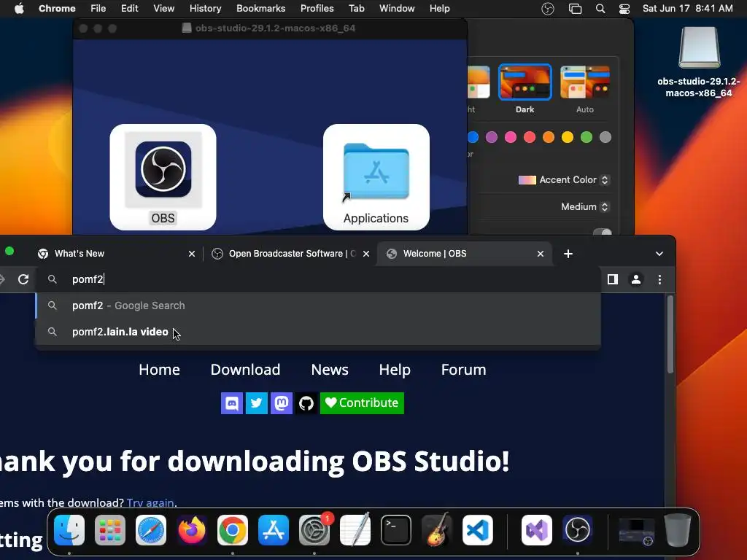The height and width of the screenshot is (560, 747).
Task: Open Chrome's three-dot menu
Action: coord(659,279)
